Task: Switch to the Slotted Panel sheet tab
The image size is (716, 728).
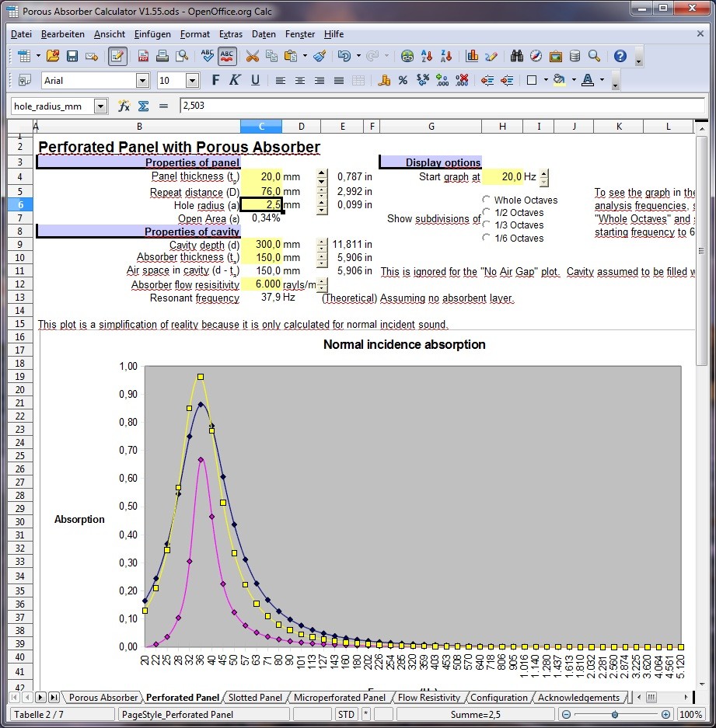Action: (254, 698)
